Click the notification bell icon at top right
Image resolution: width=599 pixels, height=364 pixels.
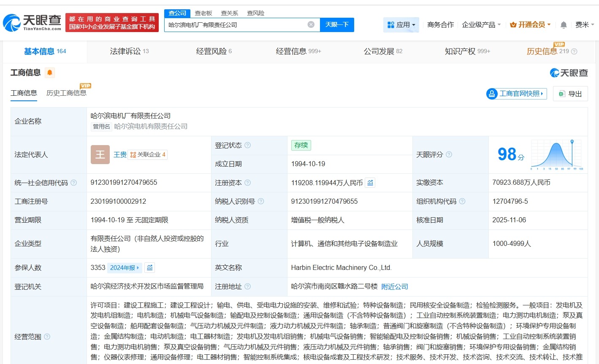[x=563, y=25]
